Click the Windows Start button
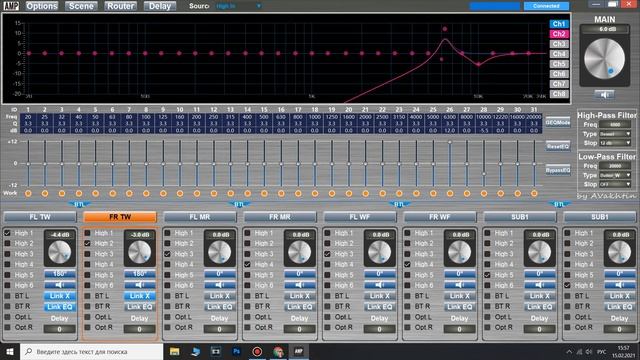The image size is (640, 360). 10,351
